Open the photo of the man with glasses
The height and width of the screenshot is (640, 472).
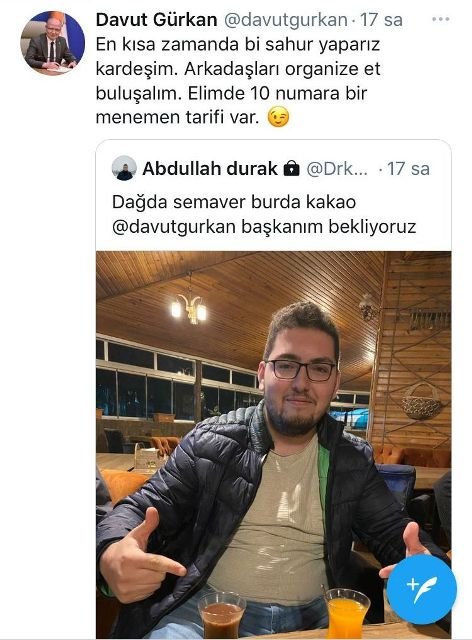(274, 444)
